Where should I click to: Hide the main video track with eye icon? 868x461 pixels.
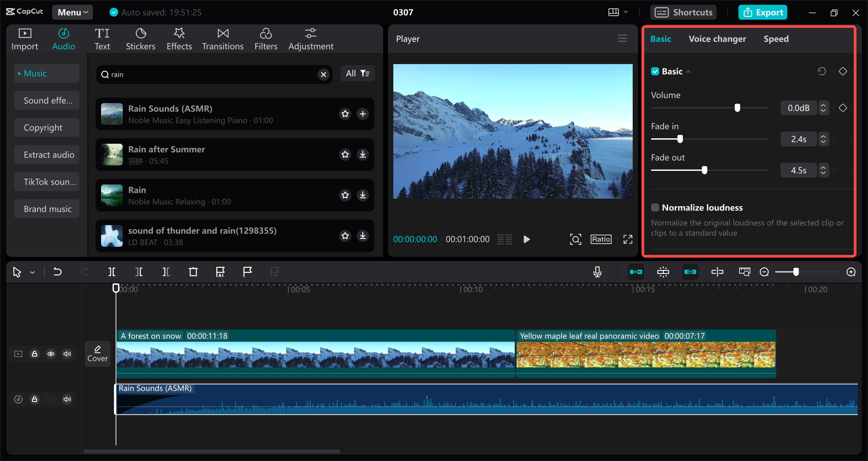[51, 354]
